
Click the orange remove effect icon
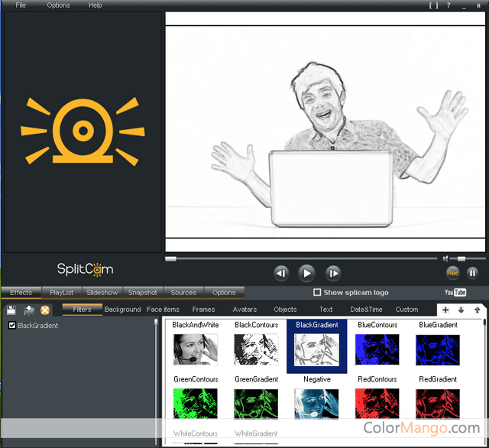pos(45,310)
